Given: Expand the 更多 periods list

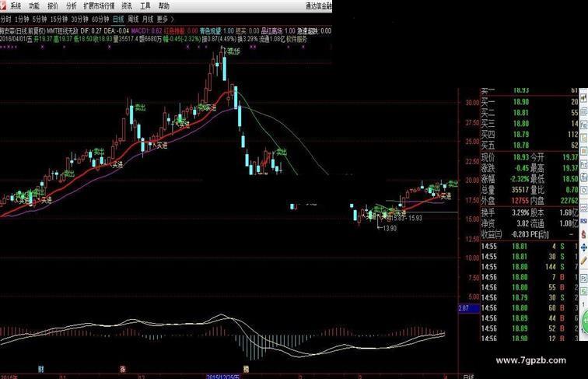Looking at the screenshot, I should [163, 19].
